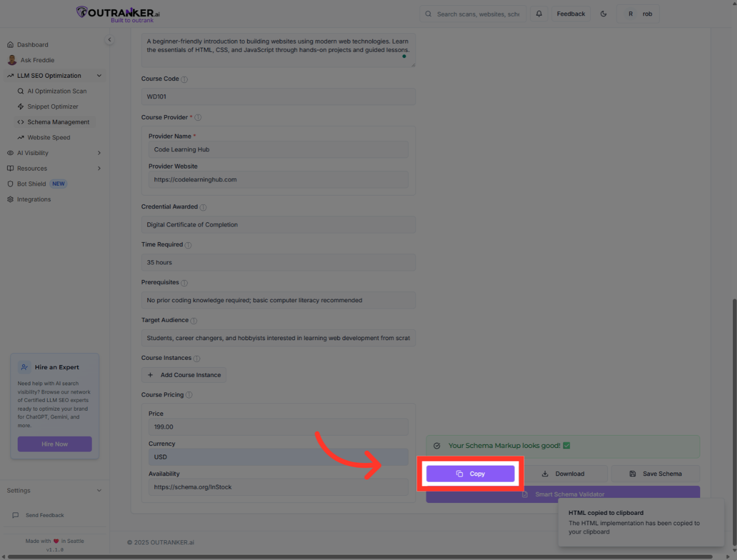Edit the Provider Website URL field
This screenshot has width=737, height=560.
click(278, 179)
